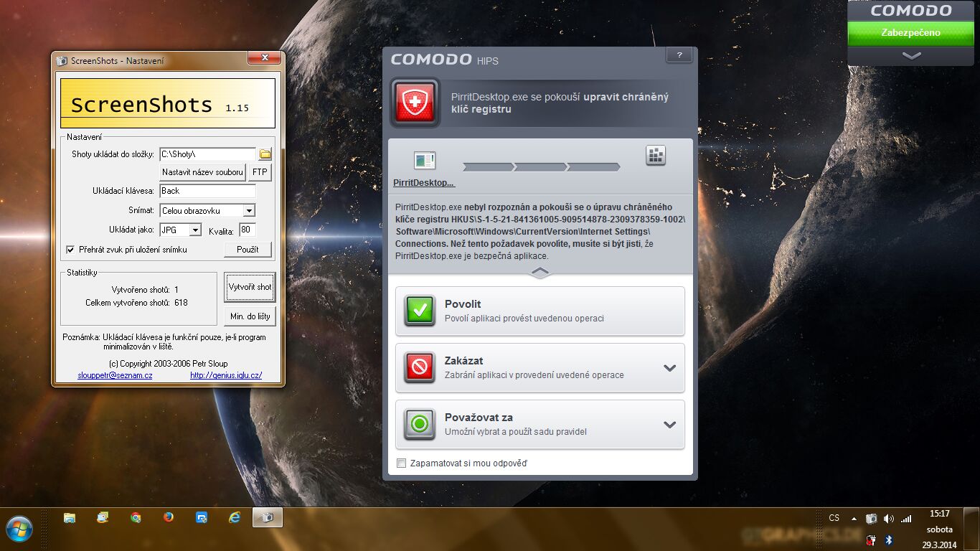
Task: Click the taskbar icon between Explorer and Chrome
Action: [103, 517]
